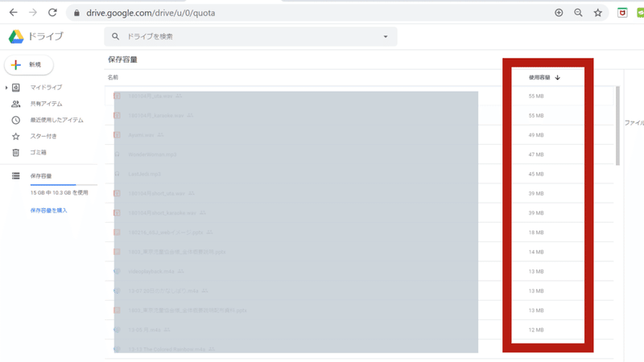Open マイドライブ in the sidebar
644x362 pixels.
[46, 88]
